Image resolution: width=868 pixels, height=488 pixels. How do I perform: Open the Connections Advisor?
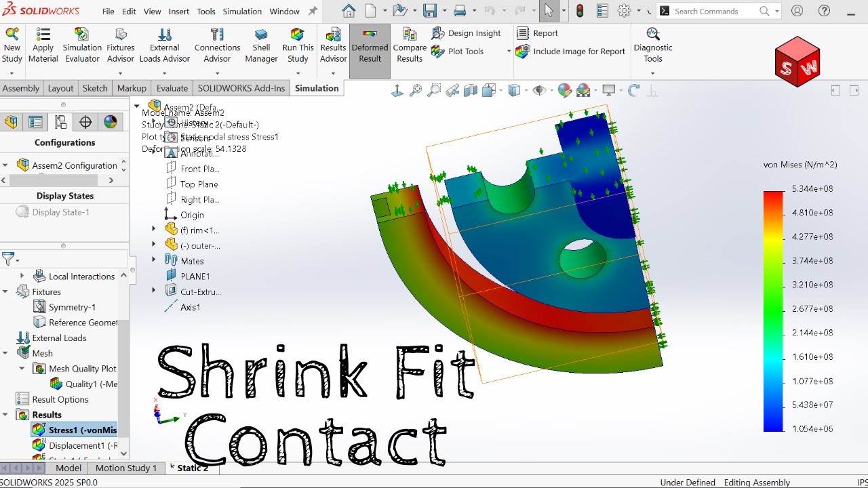pos(217,45)
